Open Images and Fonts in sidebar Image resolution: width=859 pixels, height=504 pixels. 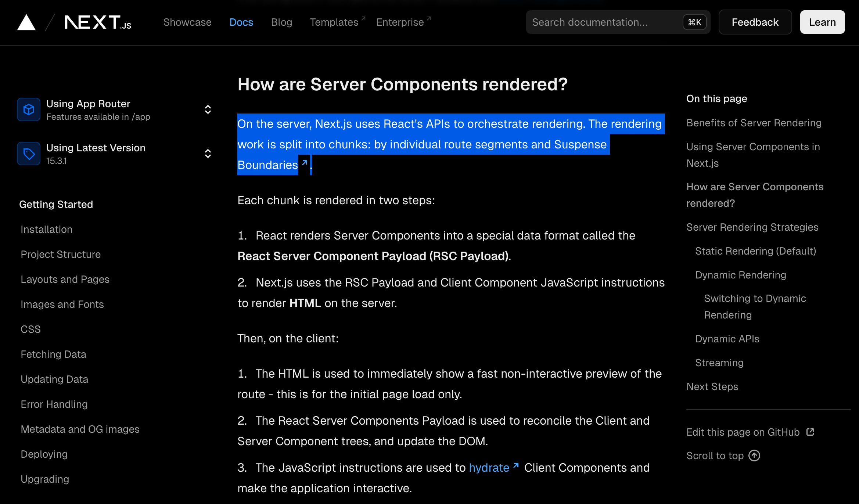[x=62, y=304]
